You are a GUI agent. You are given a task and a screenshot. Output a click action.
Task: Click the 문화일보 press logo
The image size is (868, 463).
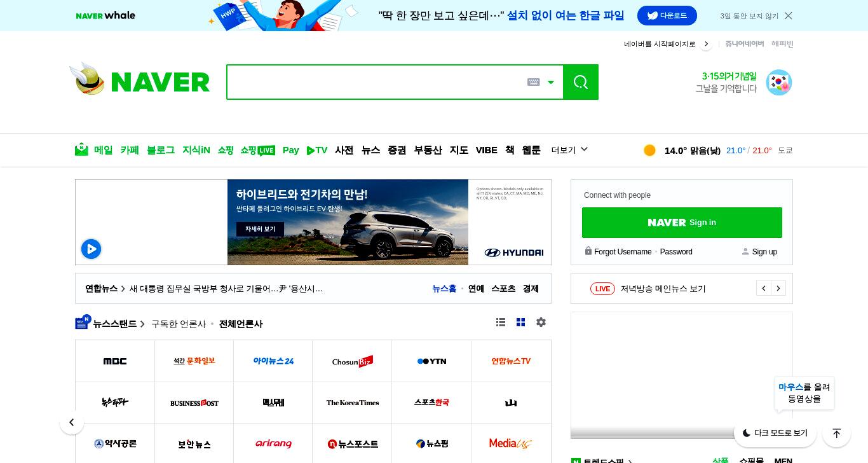pos(194,361)
